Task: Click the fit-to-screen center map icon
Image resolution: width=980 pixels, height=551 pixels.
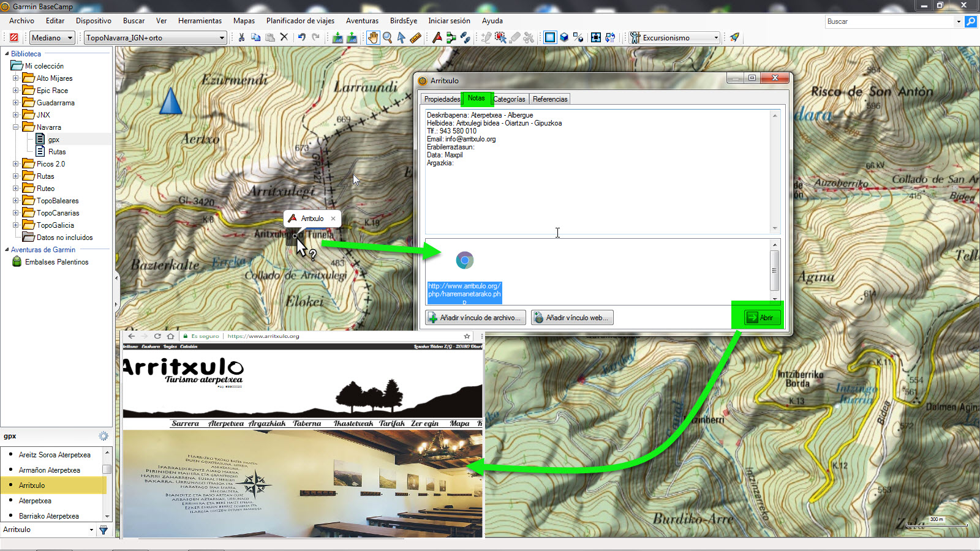Action: pos(596,37)
